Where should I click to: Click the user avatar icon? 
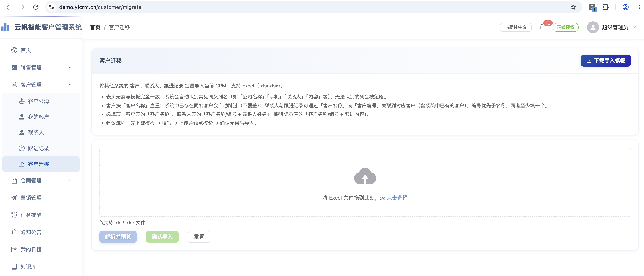(593, 27)
